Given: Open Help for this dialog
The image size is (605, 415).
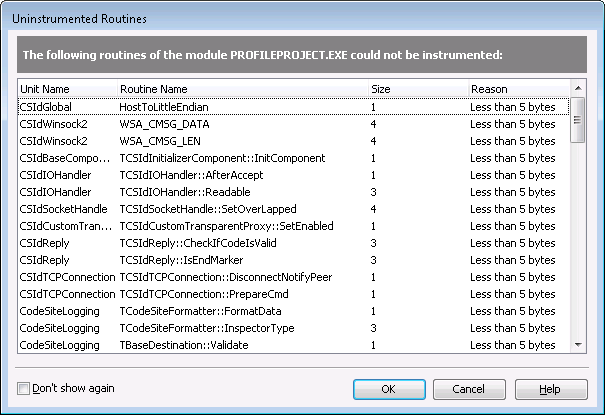Looking at the screenshot, I should [551, 389].
